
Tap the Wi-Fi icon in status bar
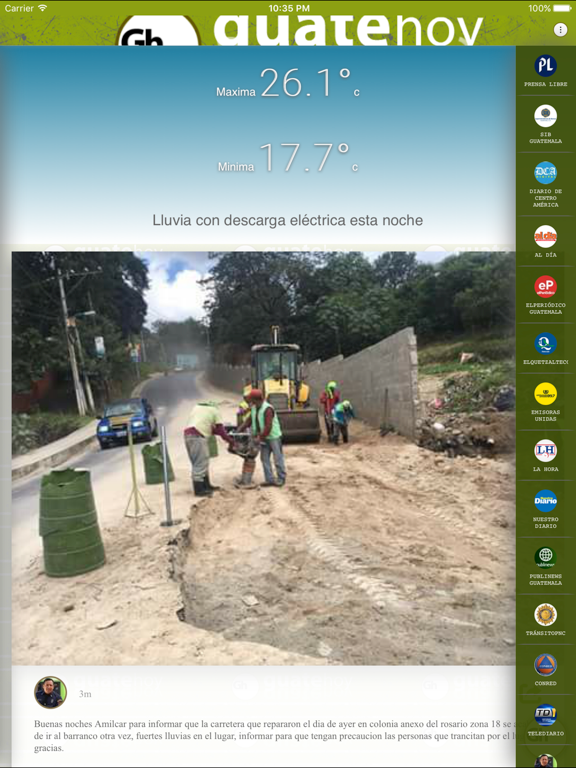pyautogui.click(x=43, y=8)
